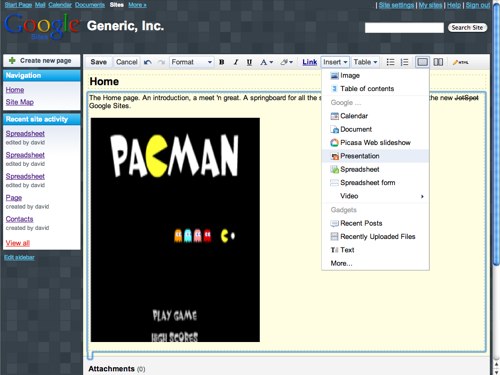Viewport: 500px width, 375px height.
Task: Toggle italic formatting
Action: [236, 62]
